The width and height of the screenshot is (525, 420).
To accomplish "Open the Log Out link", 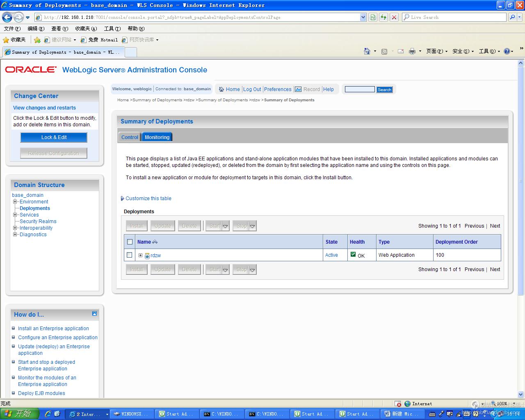I will coord(252,89).
